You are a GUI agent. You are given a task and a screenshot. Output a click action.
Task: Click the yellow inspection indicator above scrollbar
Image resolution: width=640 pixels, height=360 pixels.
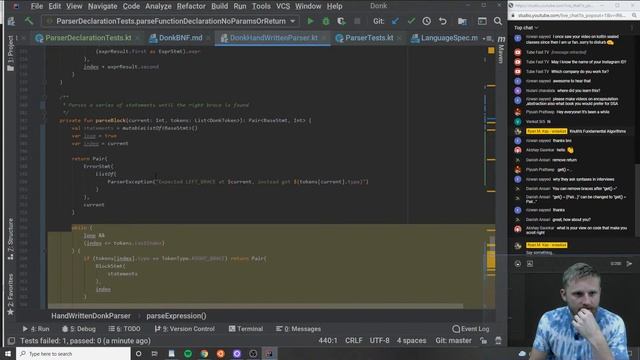pyautogui.click(x=491, y=51)
